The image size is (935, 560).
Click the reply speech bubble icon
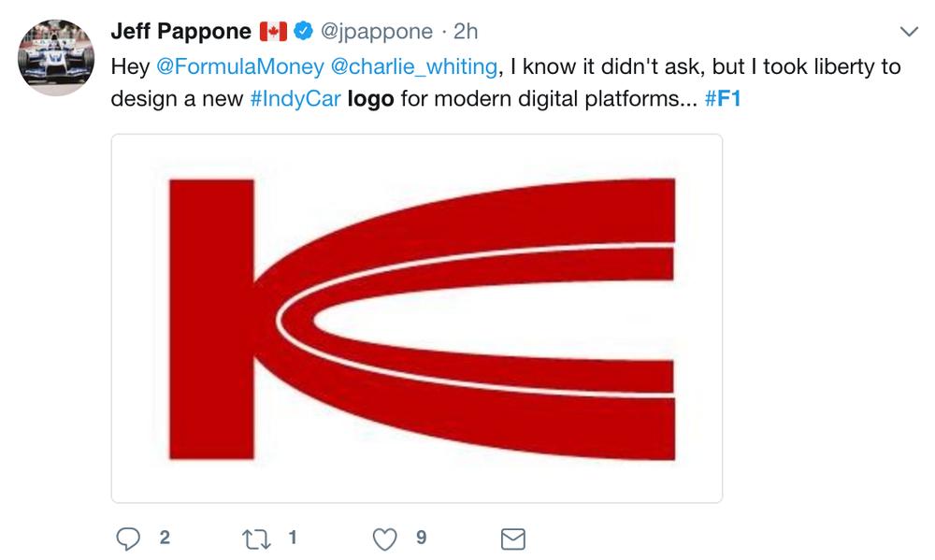pyautogui.click(x=127, y=538)
